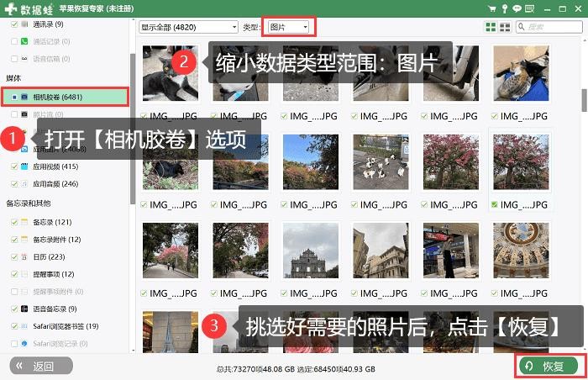This screenshot has width=588, height=380.
Task: Expand the 类型 图片 type dropdown
Action: 288,27
